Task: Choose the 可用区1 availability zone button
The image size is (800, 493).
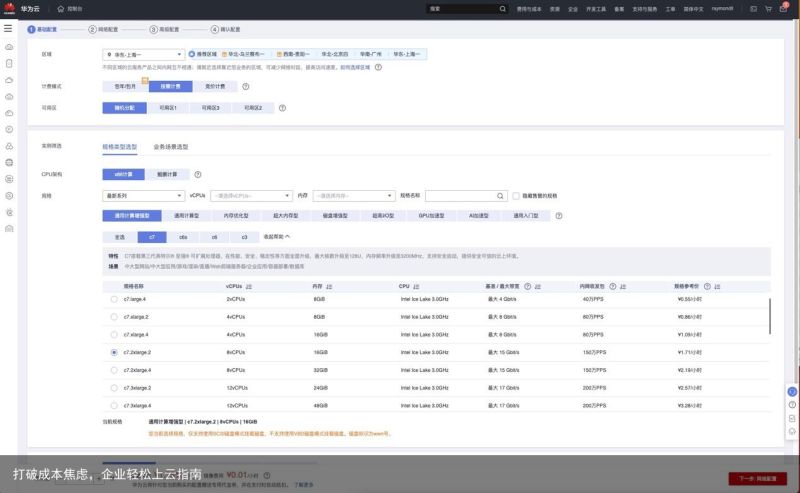Action: (x=168, y=108)
